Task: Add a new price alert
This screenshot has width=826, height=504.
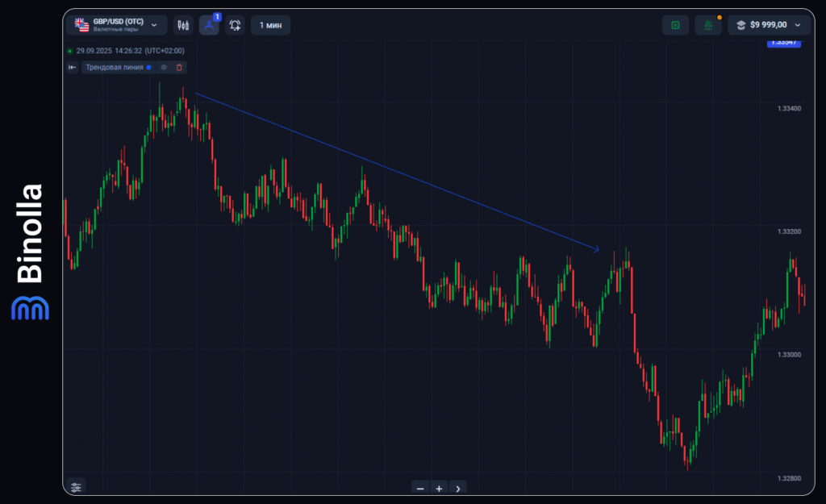Action: click(x=235, y=25)
